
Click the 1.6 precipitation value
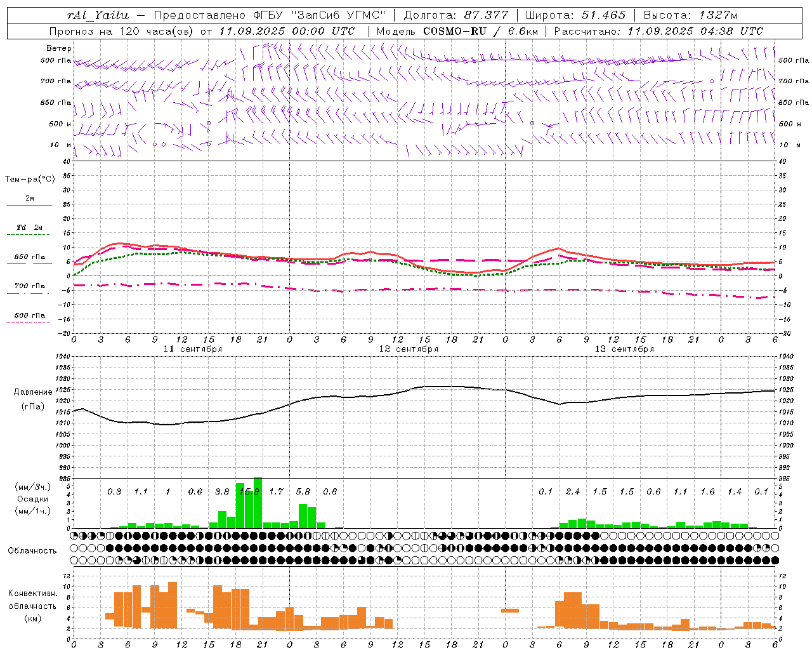tap(708, 491)
